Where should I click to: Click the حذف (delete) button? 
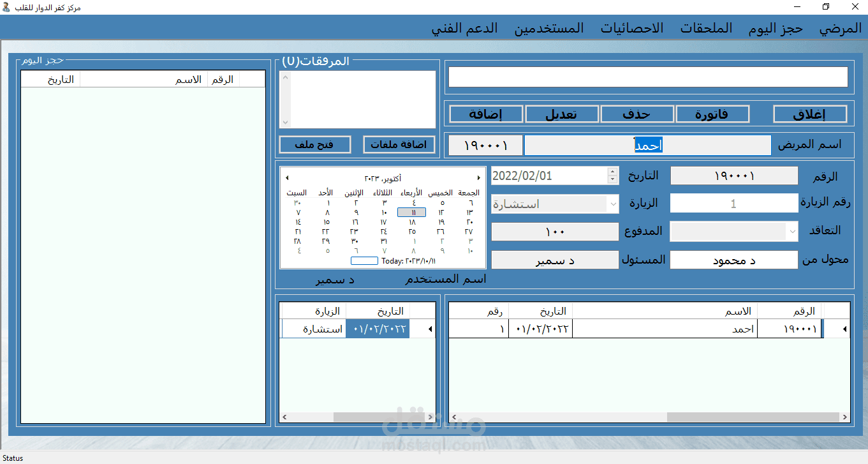click(637, 114)
